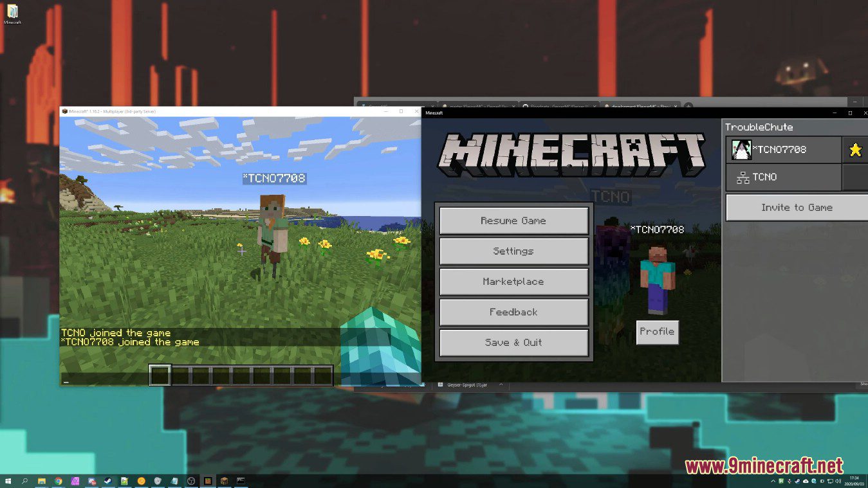Open the volume control in the system tray

tap(838, 481)
